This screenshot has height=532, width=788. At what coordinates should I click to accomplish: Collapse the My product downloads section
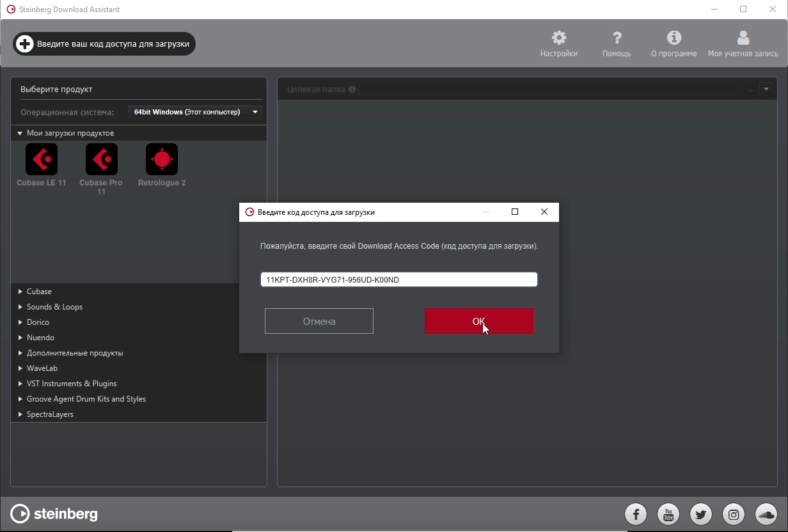click(x=20, y=133)
